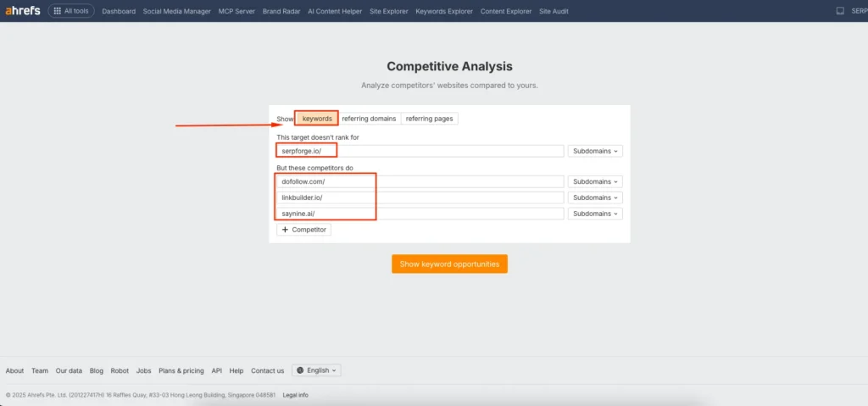Open Plans & pricing link

(181, 370)
